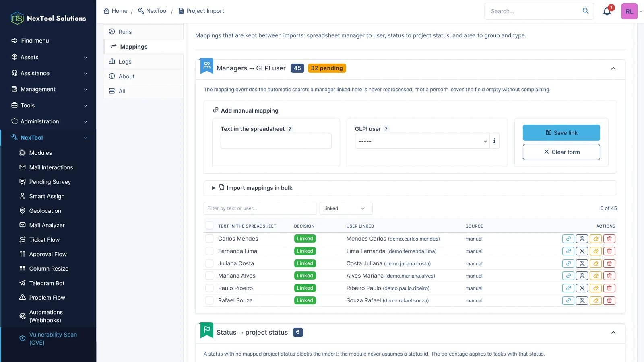Screen dimensions: 644x362
Task: Select all rows with header checkbox
Action: [209, 226]
